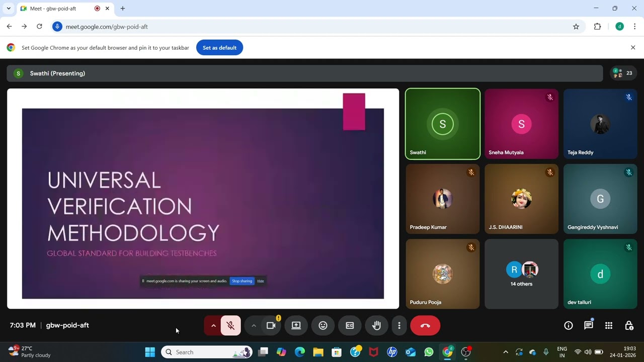644x362 pixels.
Task: Open the HP app in taskbar
Action: click(392, 352)
